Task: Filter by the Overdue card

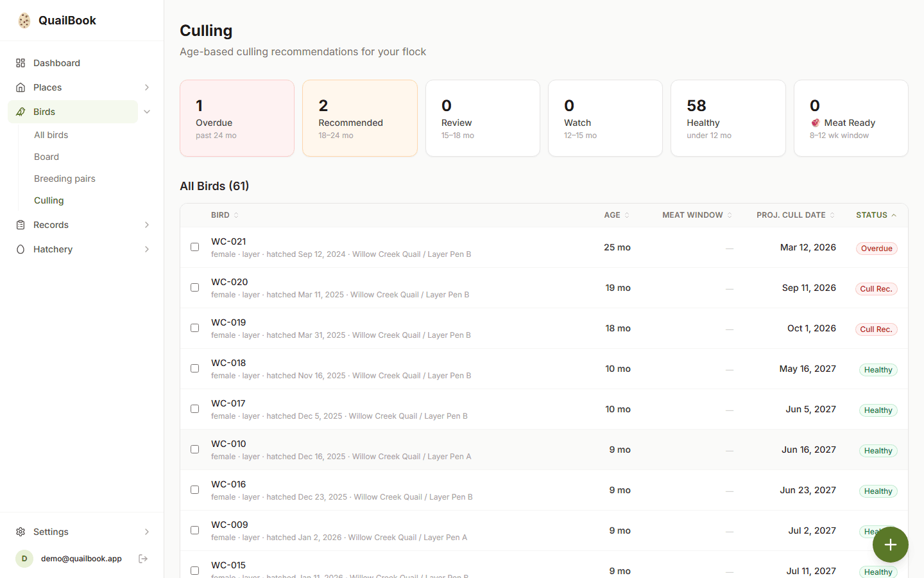Action: [237, 118]
